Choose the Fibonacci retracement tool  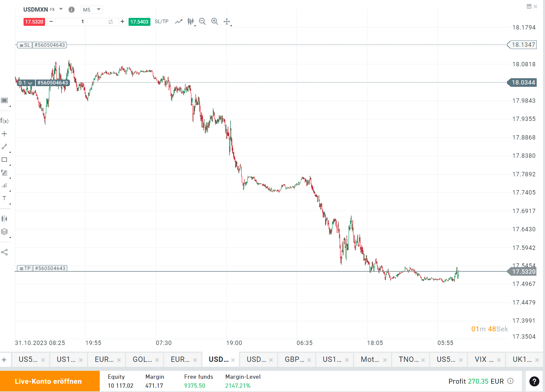pos(4,173)
